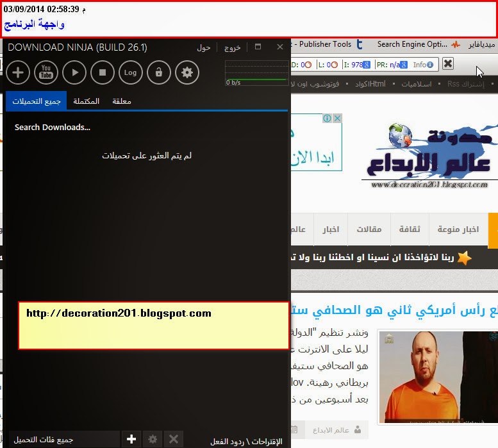The height and width of the screenshot is (448, 498).
Task: Switch to the المكتملة tab
Action: 87,101
